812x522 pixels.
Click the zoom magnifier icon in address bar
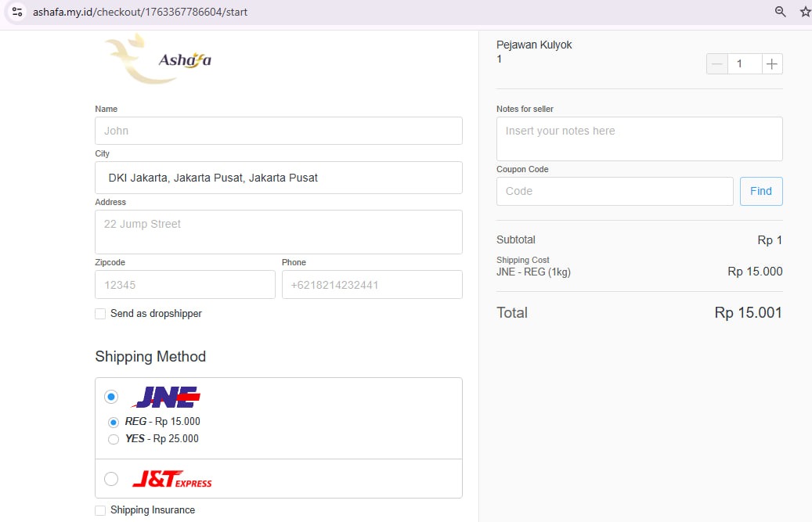pyautogui.click(x=780, y=12)
